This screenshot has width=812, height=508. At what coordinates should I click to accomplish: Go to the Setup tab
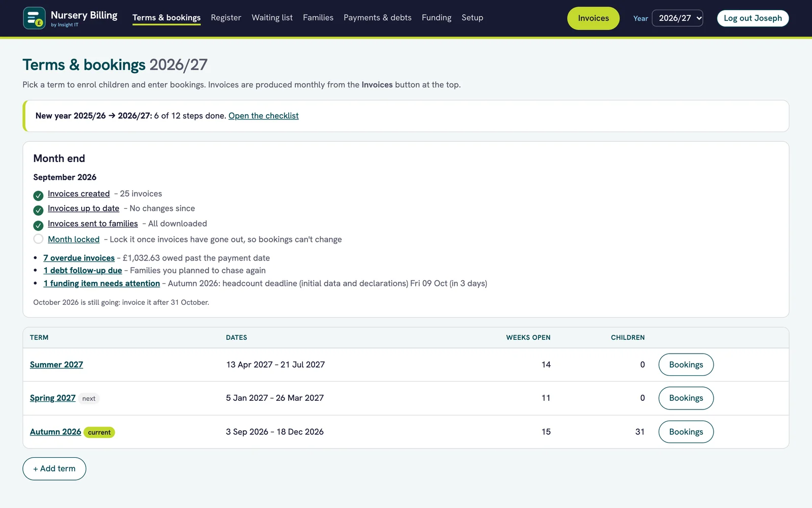click(x=472, y=18)
